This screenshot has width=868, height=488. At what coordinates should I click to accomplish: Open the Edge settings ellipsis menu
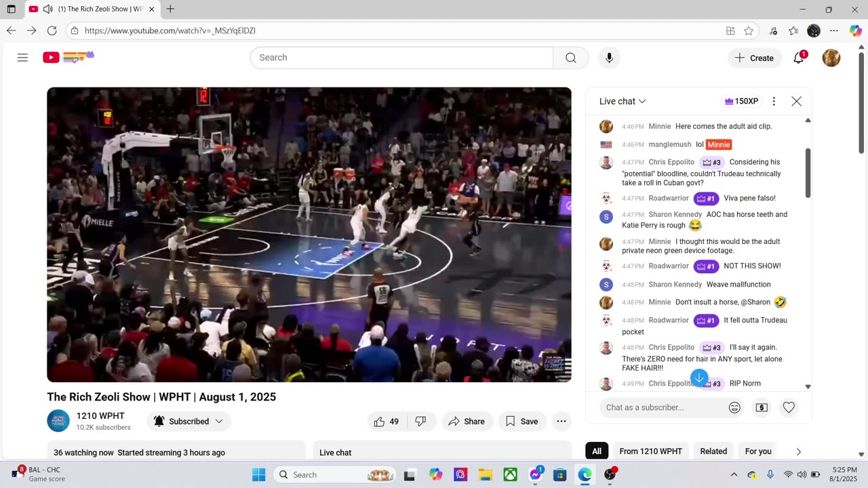click(x=834, y=30)
